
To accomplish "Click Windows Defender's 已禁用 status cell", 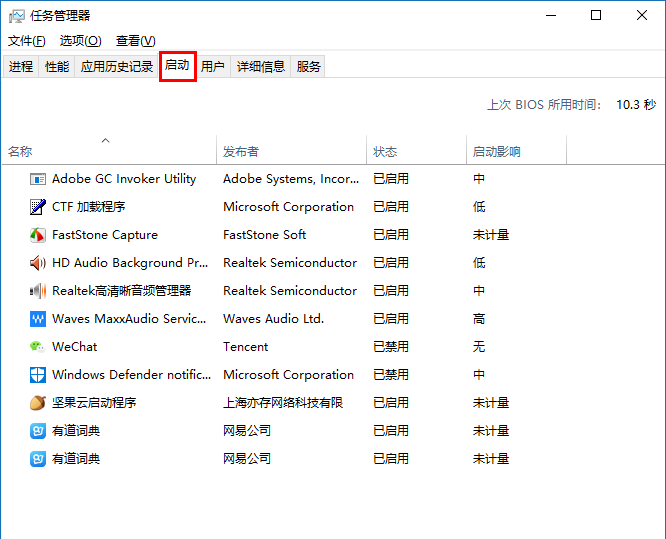I will [391, 375].
